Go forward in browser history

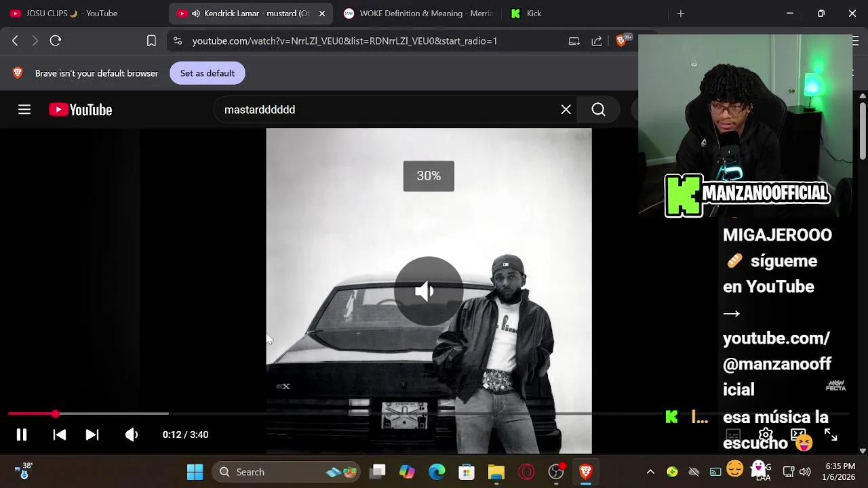(x=35, y=41)
